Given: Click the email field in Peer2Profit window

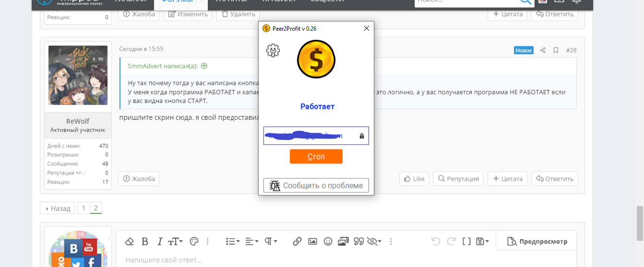Looking at the screenshot, I should click(316, 136).
